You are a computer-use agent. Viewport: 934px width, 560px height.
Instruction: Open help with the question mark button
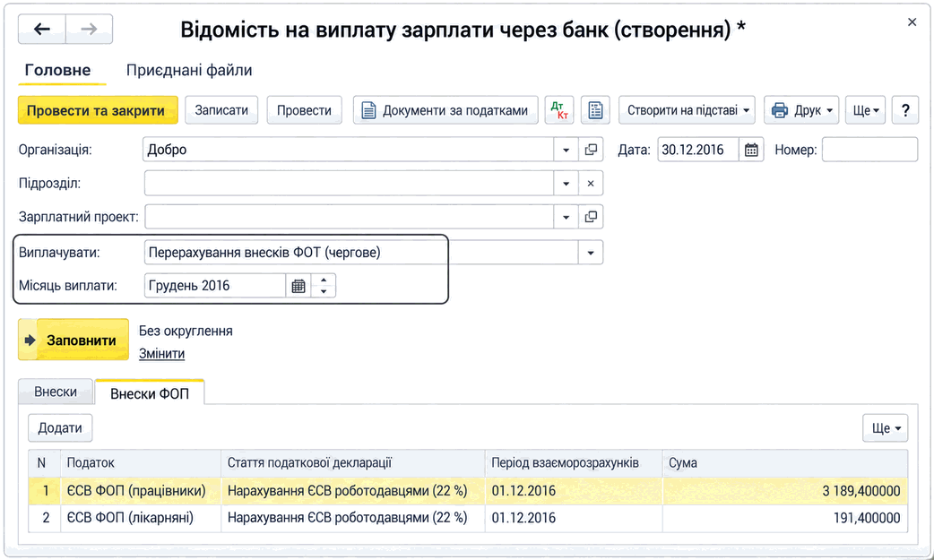pos(905,110)
